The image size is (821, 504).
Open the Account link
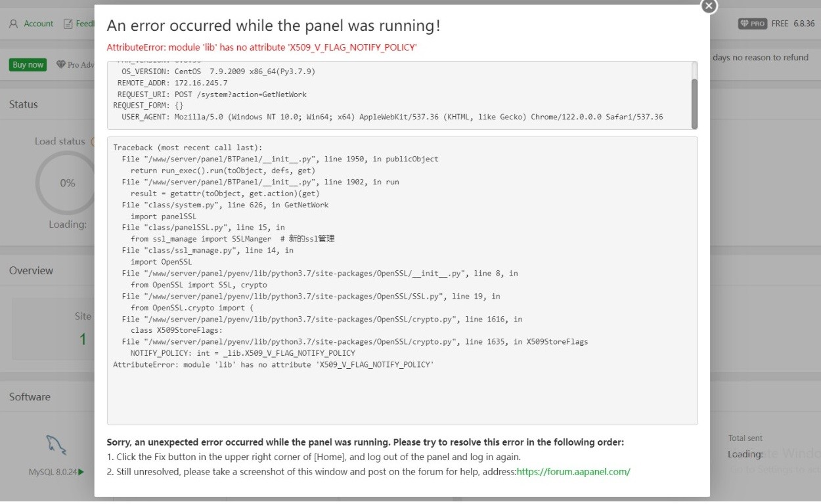coord(38,24)
